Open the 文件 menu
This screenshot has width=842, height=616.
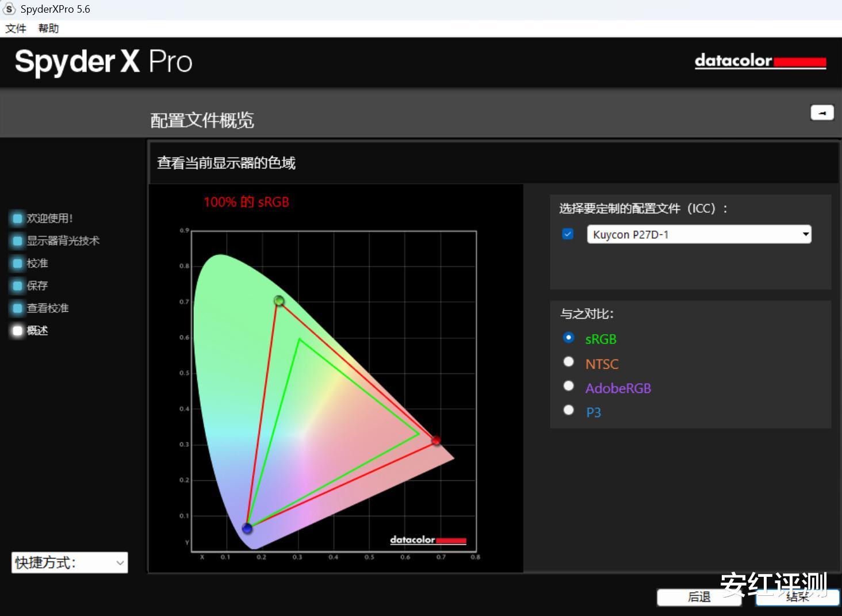point(16,28)
